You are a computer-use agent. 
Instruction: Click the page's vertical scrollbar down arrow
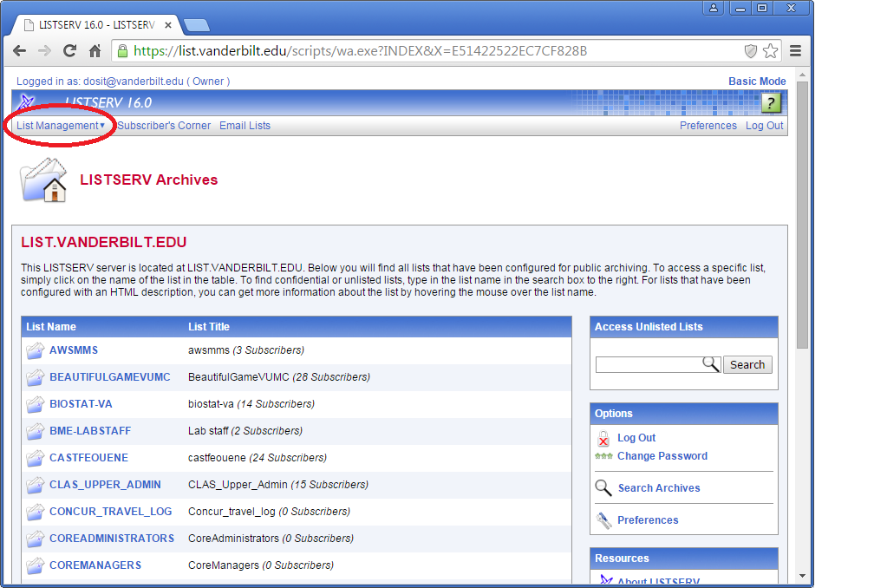803,574
